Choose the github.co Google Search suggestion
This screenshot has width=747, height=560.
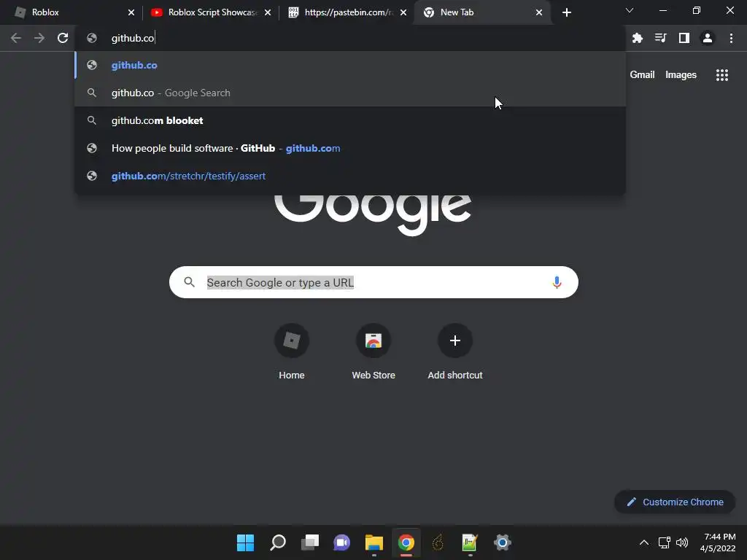click(x=350, y=93)
